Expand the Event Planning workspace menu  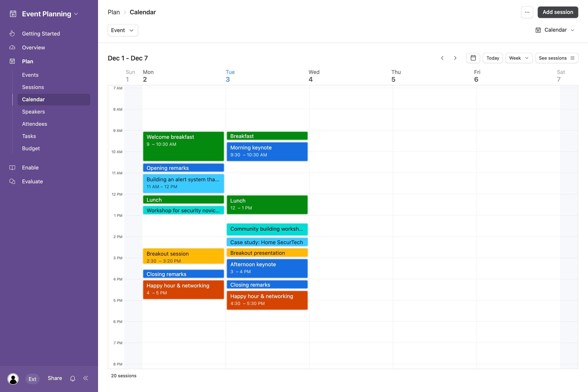pos(50,14)
